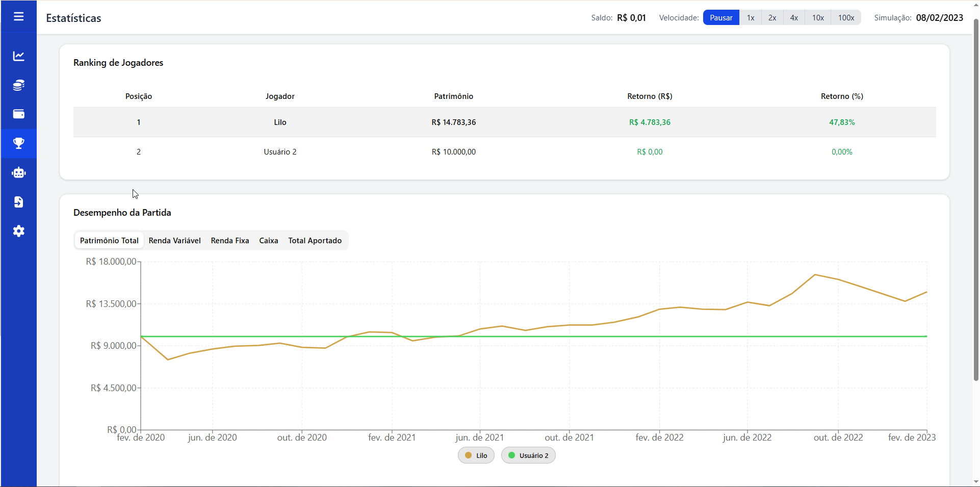Screen dimensions: 980x487
Task: Open the wallet icon in sidebar
Action: [x=19, y=114]
